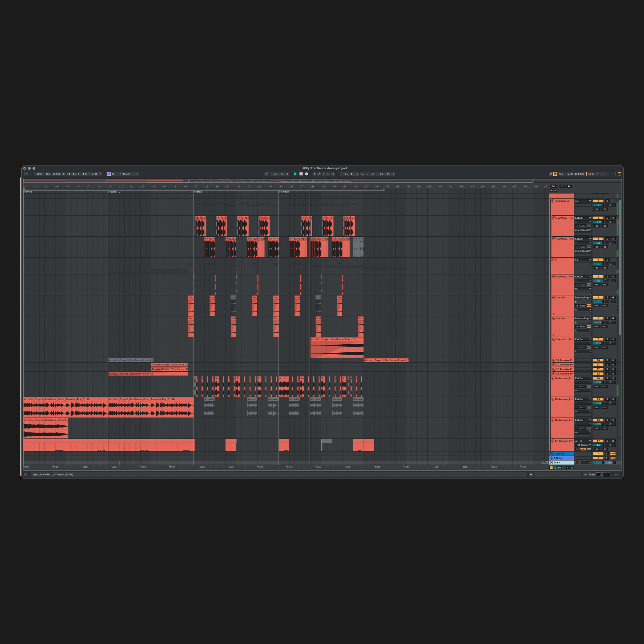Toggle the metronome icon
Viewport: 644px width, 644px height.
pos(85,174)
